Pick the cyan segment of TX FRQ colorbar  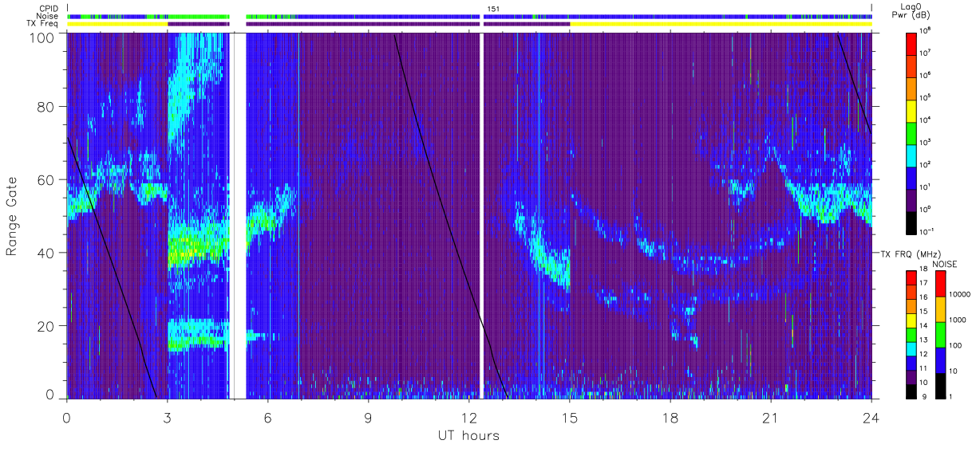911,349
